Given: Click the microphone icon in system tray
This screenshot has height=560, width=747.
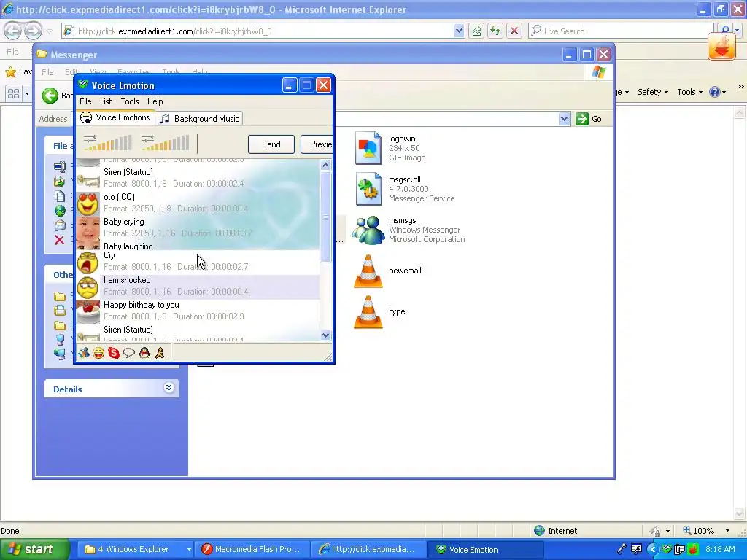Looking at the screenshot, I should (622, 549).
